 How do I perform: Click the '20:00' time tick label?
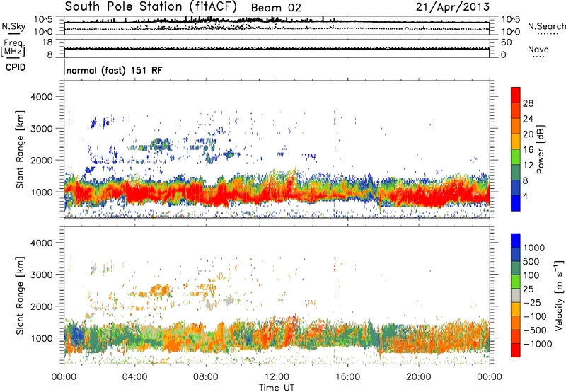(418, 377)
